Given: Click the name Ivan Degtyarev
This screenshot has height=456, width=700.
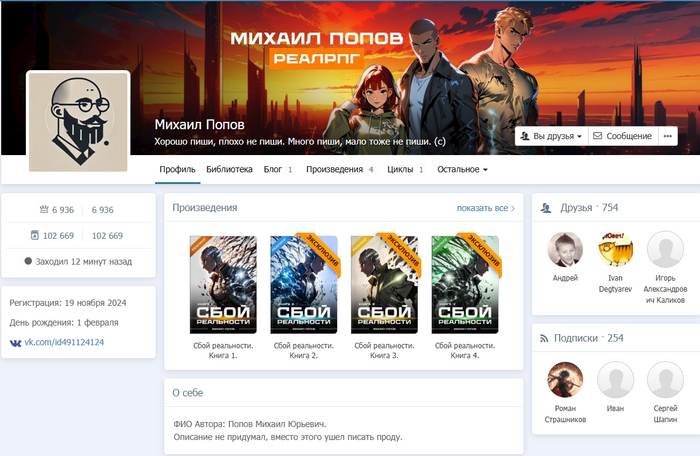Looking at the screenshot, I should point(615,283).
